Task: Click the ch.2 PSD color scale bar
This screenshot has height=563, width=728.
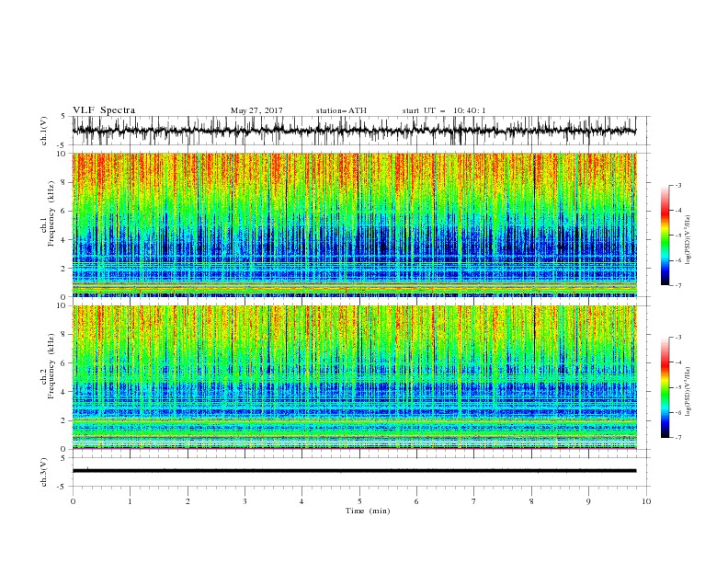Action: coord(665,387)
